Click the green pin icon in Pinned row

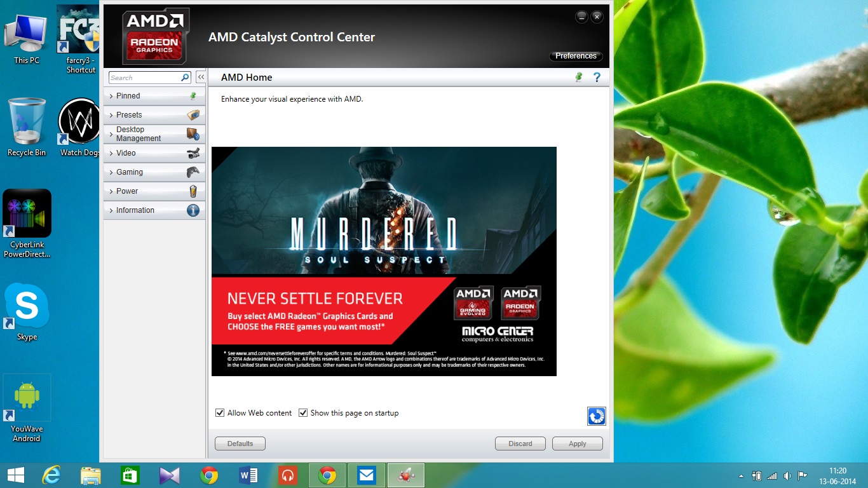click(x=193, y=96)
